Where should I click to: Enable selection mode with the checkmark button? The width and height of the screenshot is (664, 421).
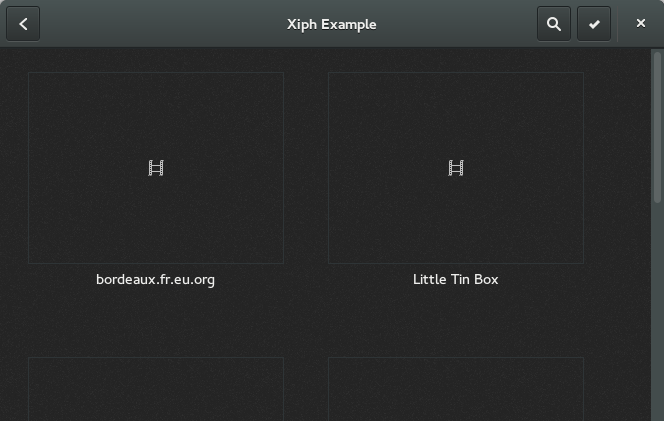594,24
